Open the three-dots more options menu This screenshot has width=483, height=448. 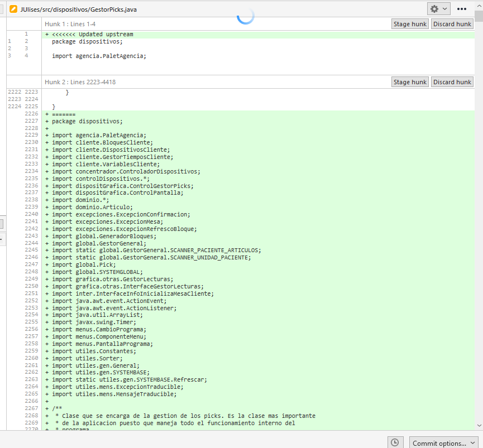461,9
